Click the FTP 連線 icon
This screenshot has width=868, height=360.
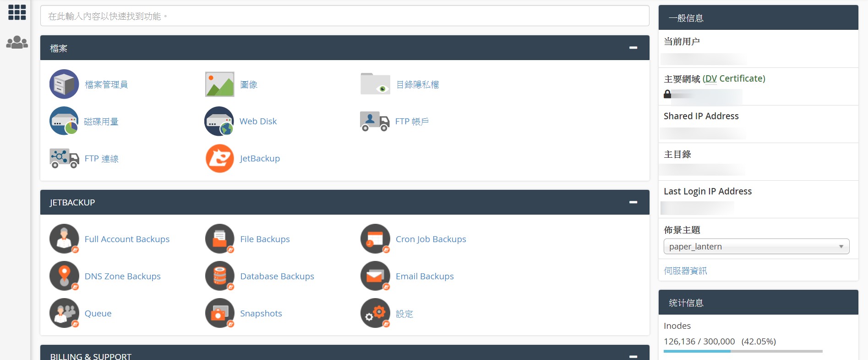click(x=64, y=158)
